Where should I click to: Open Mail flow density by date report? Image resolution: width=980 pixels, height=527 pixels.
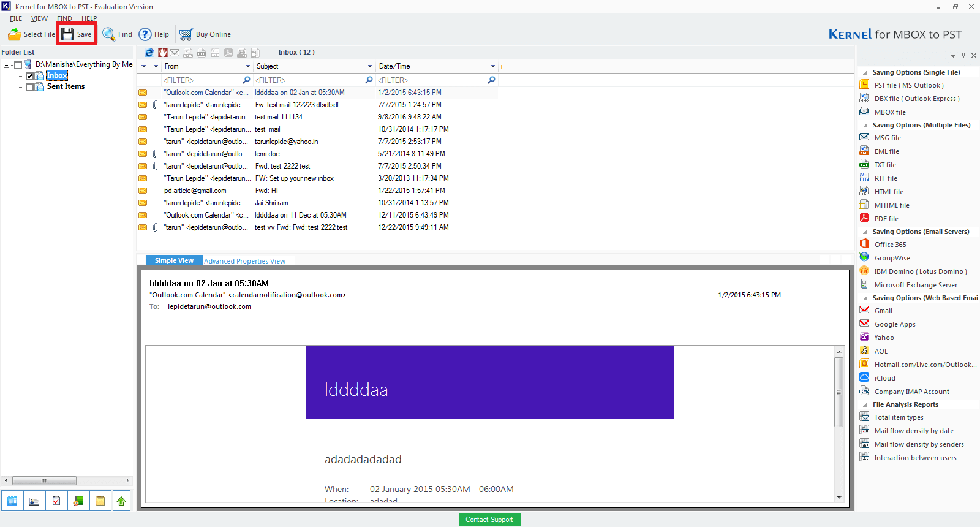coord(907,431)
